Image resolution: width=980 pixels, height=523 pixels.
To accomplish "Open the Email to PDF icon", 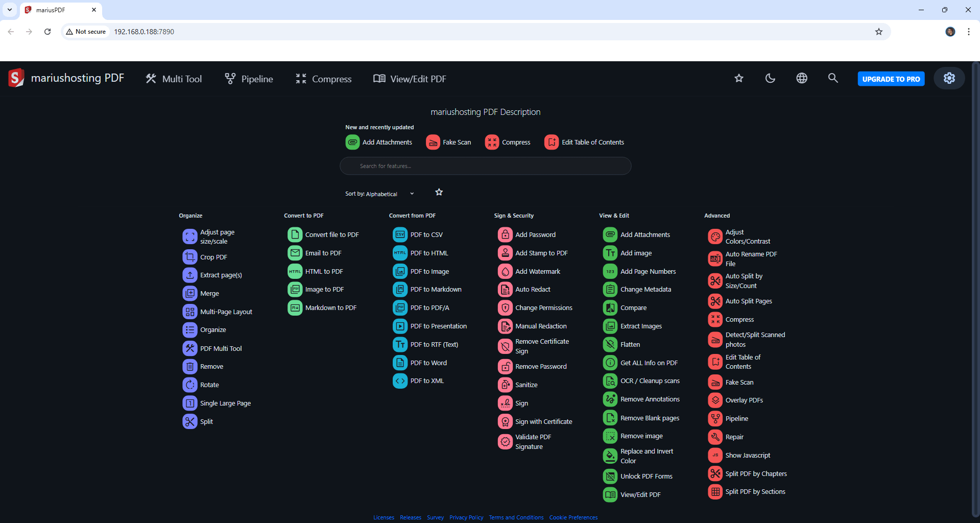I will click(295, 253).
